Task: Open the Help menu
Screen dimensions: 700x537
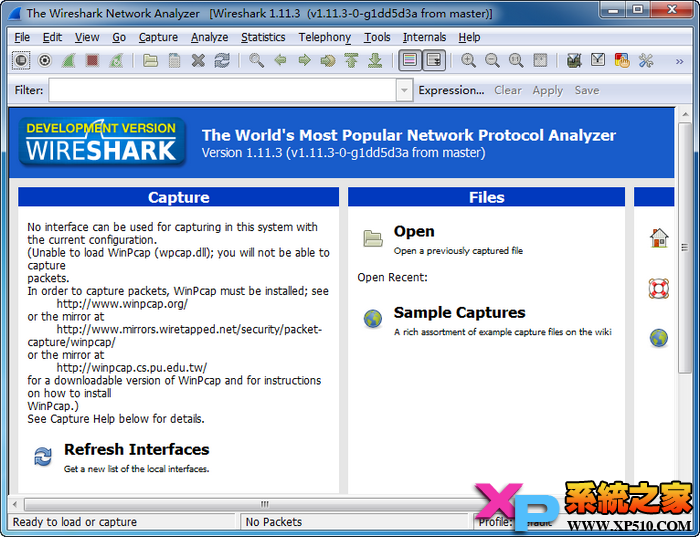Action: (x=469, y=37)
